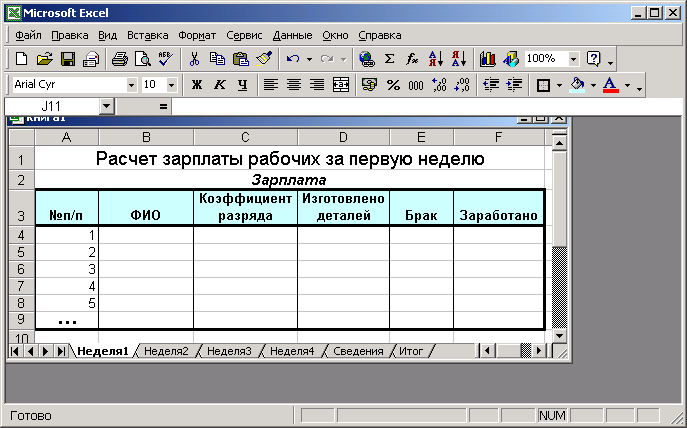Paste from clipboard icon
This screenshot has height=428, width=687.
(x=241, y=59)
